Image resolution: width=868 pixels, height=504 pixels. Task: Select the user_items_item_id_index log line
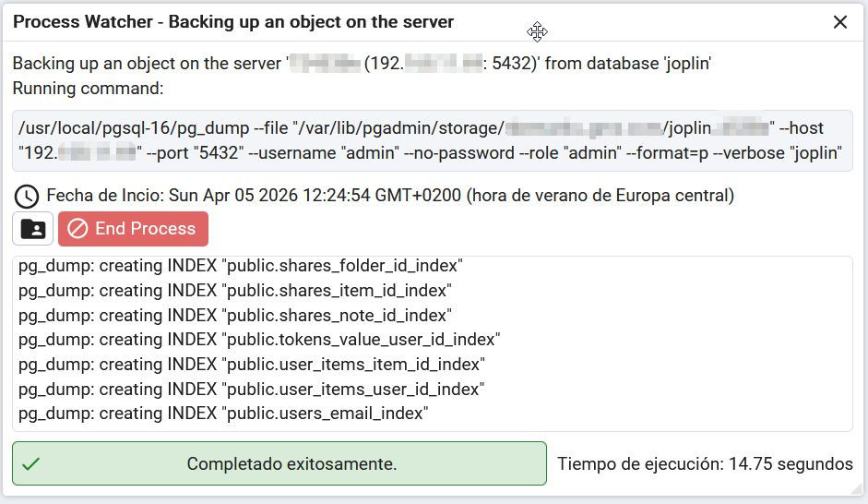click(x=251, y=365)
